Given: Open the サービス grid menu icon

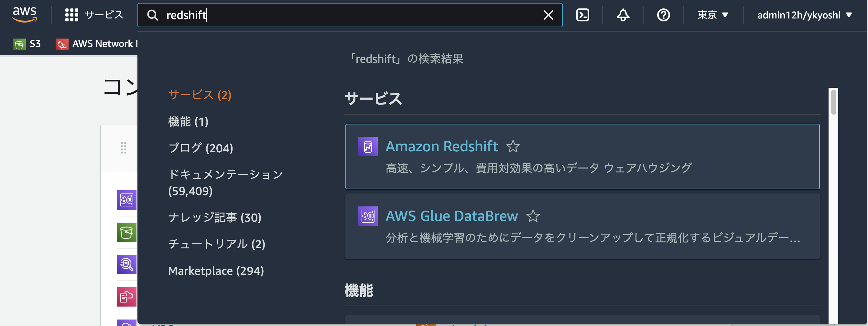Looking at the screenshot, I should tap(71, 15).
